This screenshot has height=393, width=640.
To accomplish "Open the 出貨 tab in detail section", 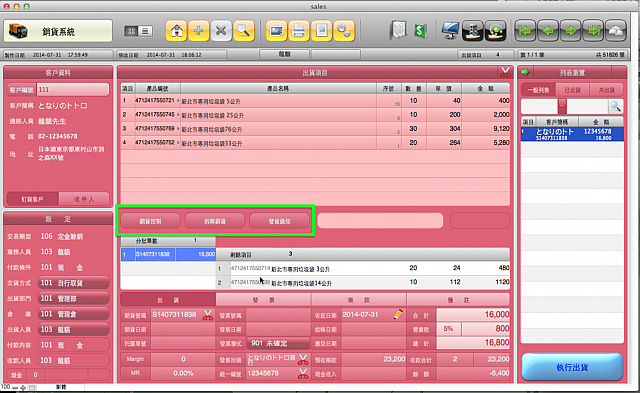I will tap(168, 300).
